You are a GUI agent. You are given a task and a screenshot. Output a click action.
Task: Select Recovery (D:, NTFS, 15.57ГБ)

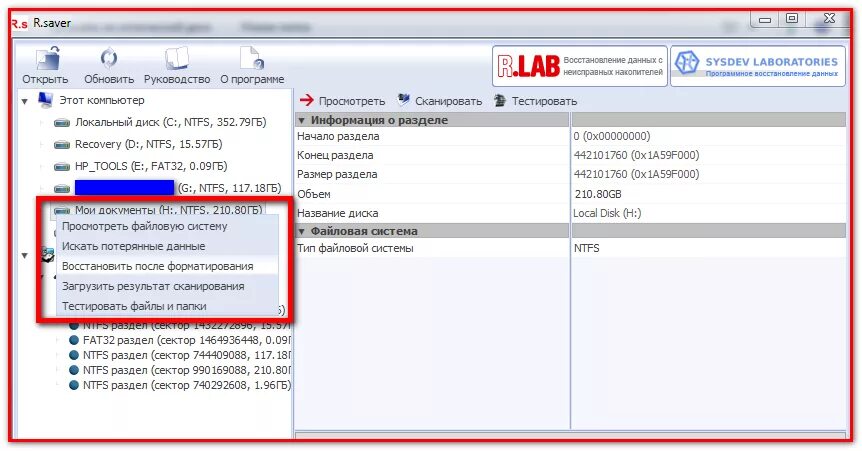[148, 144]
